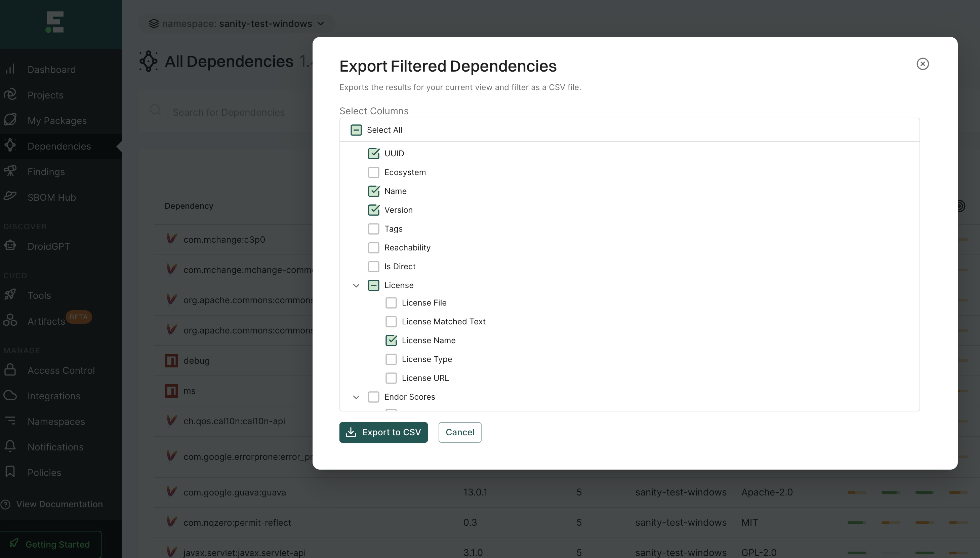Screen dimensions: 980x558
Task: Open SBOM Hub in sidebar
Action: pyautogui.click(x=51, y=197)
